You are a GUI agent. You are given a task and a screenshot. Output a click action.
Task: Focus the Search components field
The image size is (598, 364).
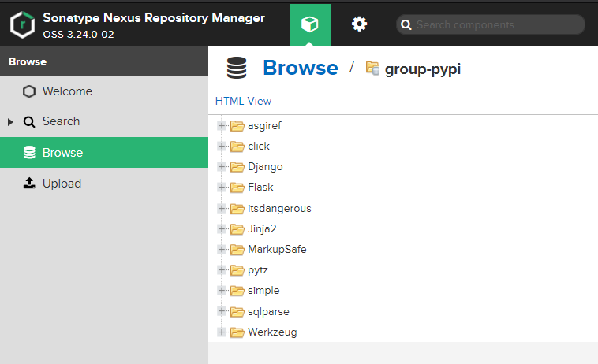[497, 25]
